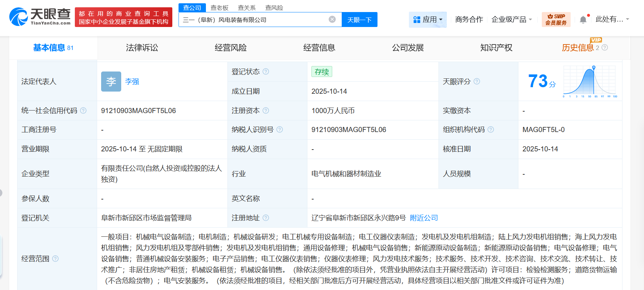Switch to the 法律诉讼 tab
This screenshot has height=290, width=644.
(142, 48)
